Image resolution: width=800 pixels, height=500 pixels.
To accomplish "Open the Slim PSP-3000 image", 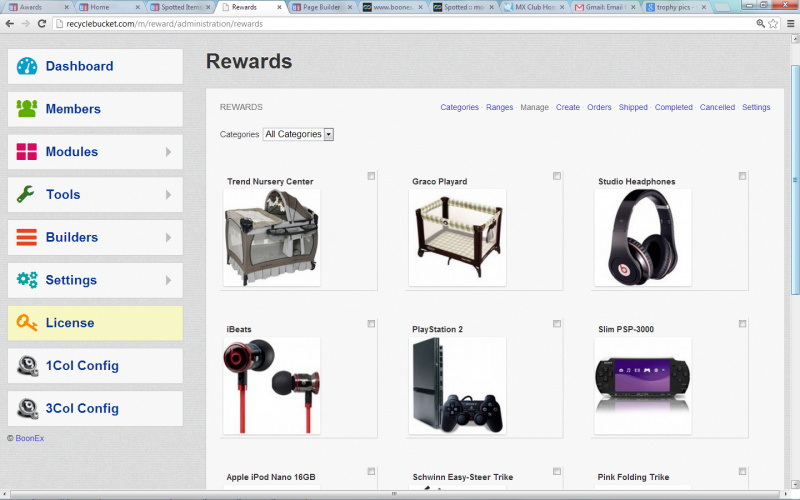I will tap(643, 386).
